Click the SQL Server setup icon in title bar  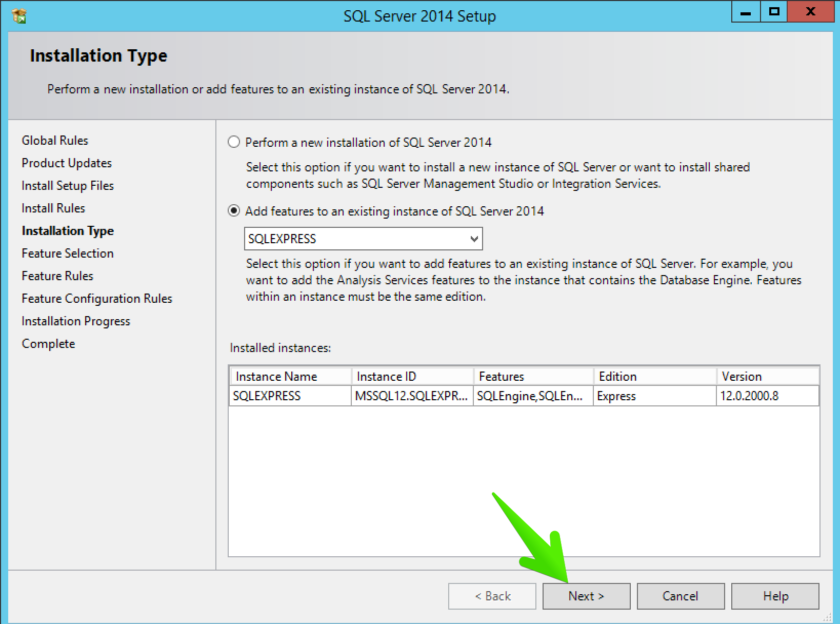[x=19, y=16]
